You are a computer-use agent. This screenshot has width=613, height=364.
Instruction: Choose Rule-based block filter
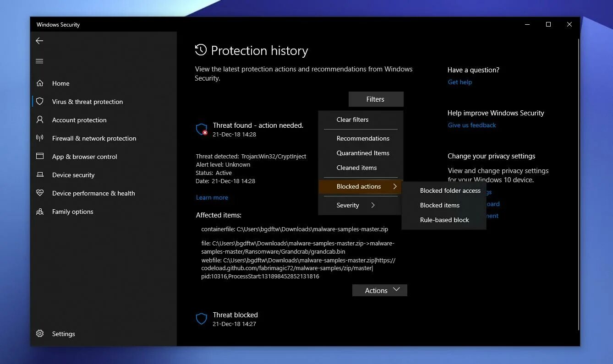443,220
